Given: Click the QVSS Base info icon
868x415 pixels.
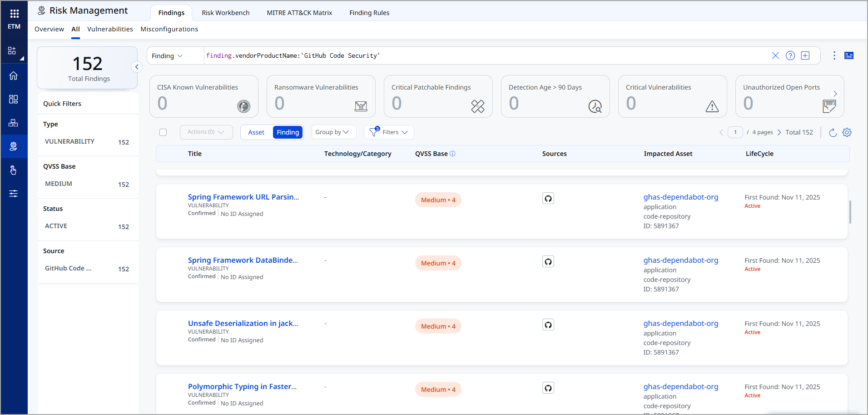Looking at the screenshot, I should click(452, 154).
